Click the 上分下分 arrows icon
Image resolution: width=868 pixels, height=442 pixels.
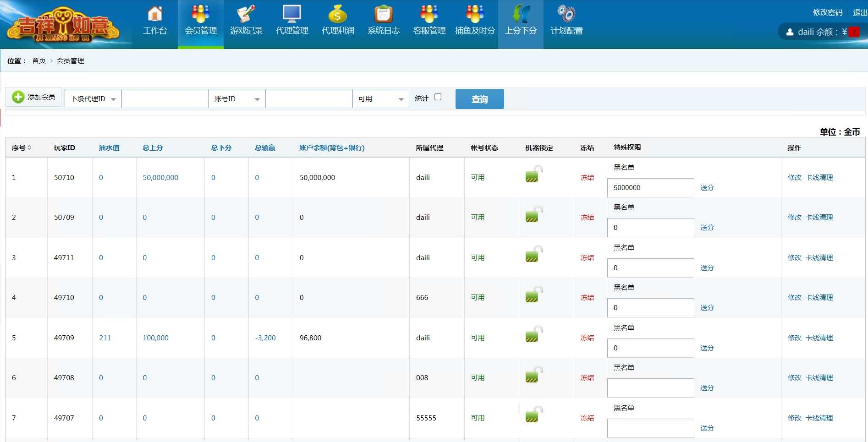coord(521,14)
